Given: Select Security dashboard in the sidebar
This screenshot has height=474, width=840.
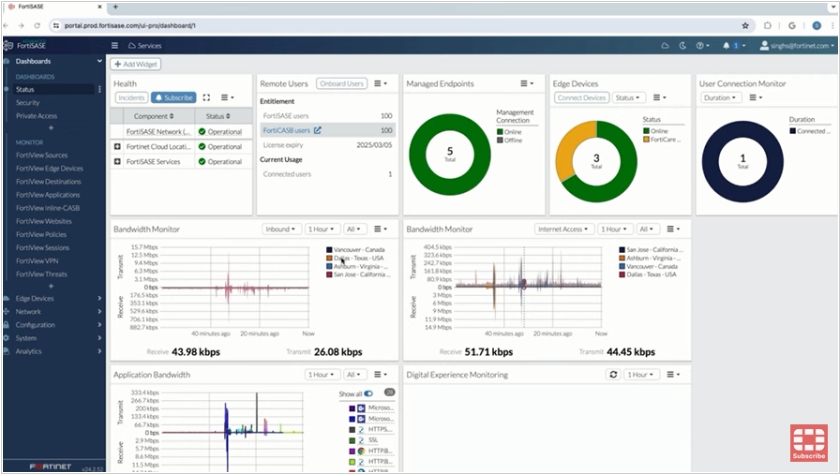Looking at the screenshot, I should [28, 103].
